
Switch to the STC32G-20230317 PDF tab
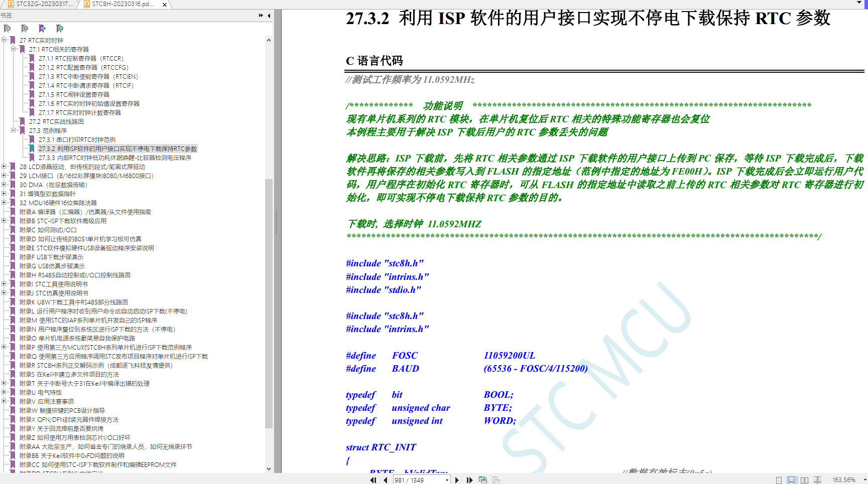pos(40,4)
